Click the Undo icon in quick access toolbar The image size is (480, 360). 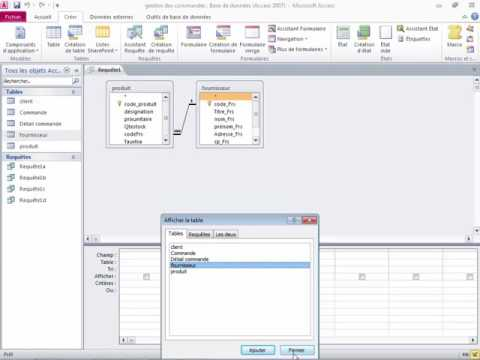(x=27, y=5)
